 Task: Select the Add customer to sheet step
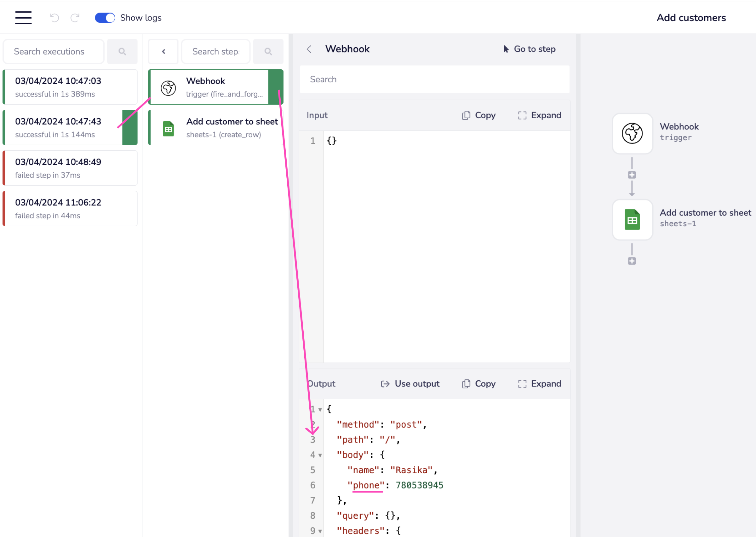216,128
